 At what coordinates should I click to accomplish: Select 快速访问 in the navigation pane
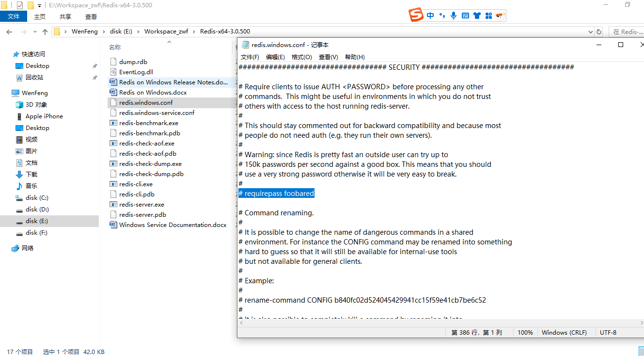pos(33,54)
